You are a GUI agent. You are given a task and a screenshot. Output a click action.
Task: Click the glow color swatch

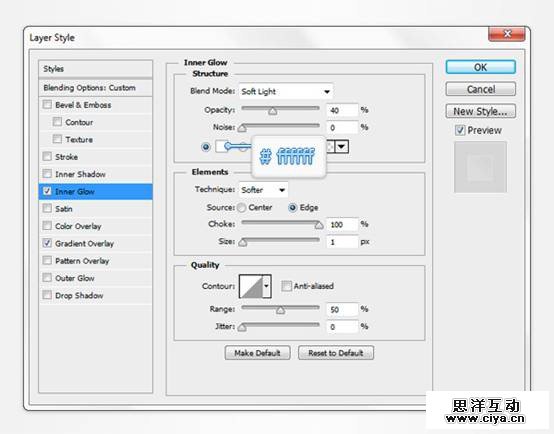tap(222, 146)
